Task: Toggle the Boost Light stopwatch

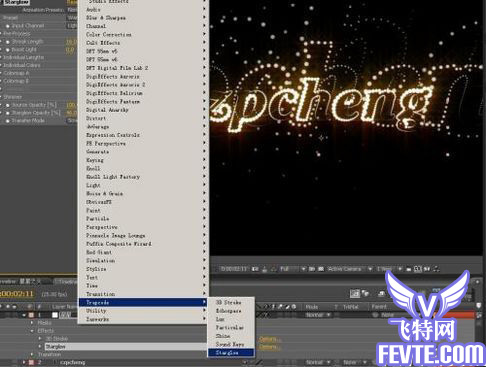Action: click(8, 50)
